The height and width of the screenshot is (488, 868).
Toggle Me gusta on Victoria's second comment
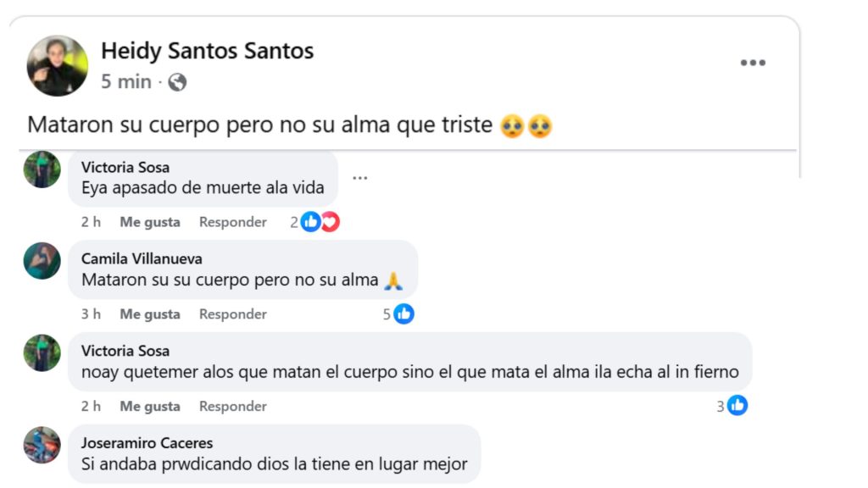(x=150, y=406)
